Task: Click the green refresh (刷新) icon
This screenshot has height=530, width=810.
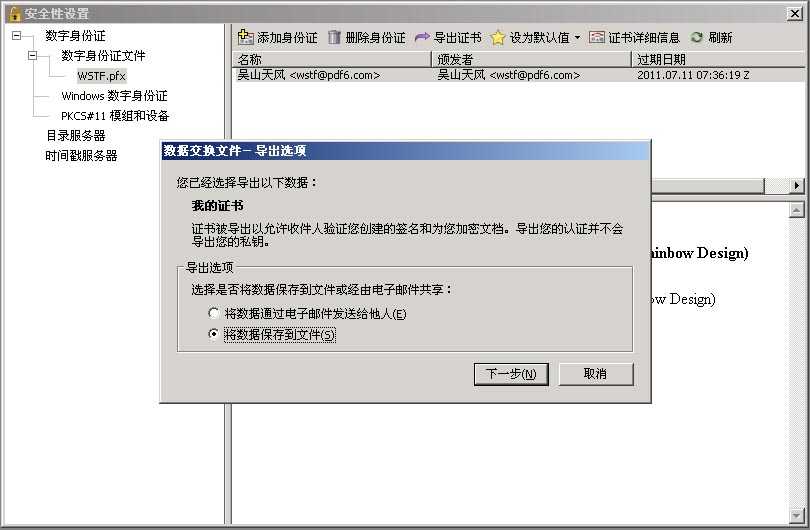Action: click(x=697, y=37)
